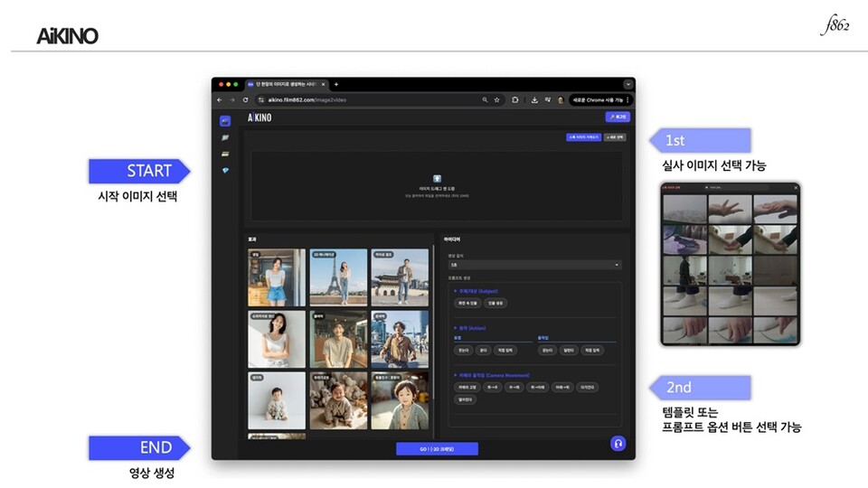Toggle the first Camera Movement option chip
The width and height of the screenshot is (868, 488).
tap(467, 388)
